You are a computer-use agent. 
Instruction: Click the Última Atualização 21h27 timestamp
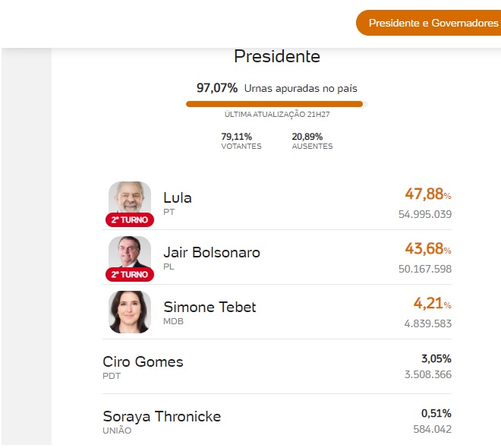[277, 114]
